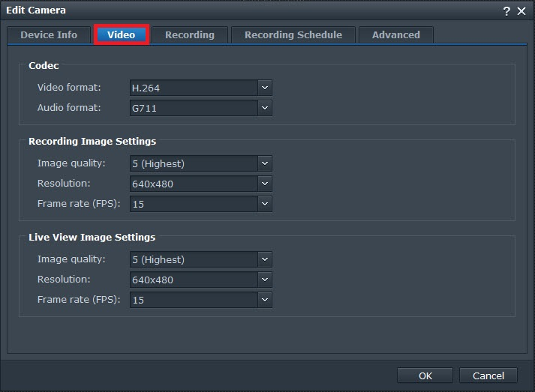Switch to the Device Info tab
Screen dimensions: 535x392
(49, 34)
